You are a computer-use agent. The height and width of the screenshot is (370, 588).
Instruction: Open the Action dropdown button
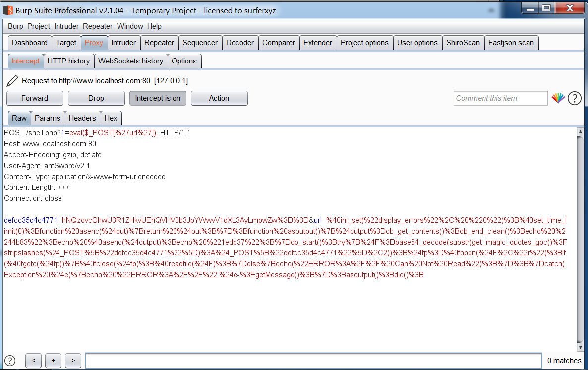(x=219, y=98)
